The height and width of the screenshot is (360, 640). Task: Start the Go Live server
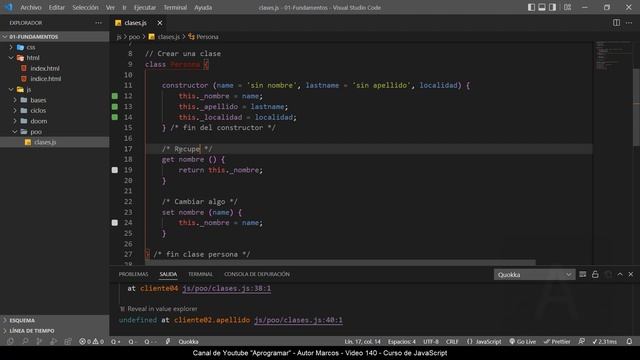522,342
